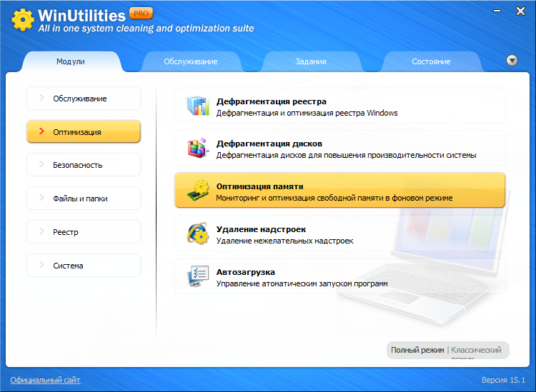The width and height of the screenshot is (536, 392).
Task: Click the registry defragmentation chart icon
Action: 198,106
